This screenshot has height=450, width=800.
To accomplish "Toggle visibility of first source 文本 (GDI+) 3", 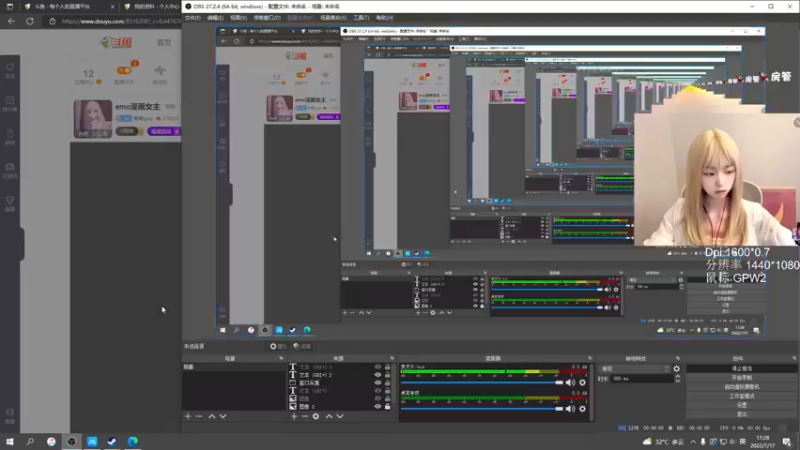I will click(378, 367).
